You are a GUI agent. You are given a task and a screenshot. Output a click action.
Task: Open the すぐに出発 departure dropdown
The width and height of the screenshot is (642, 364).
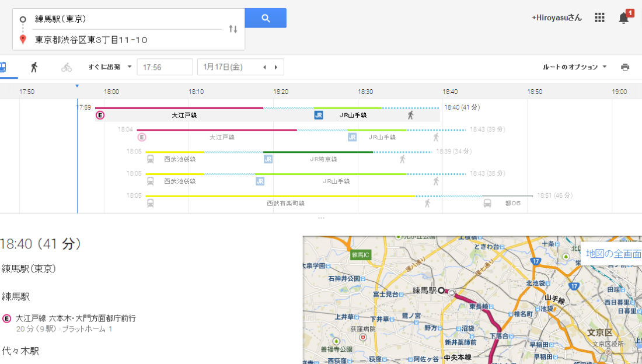tap(110, 67)
